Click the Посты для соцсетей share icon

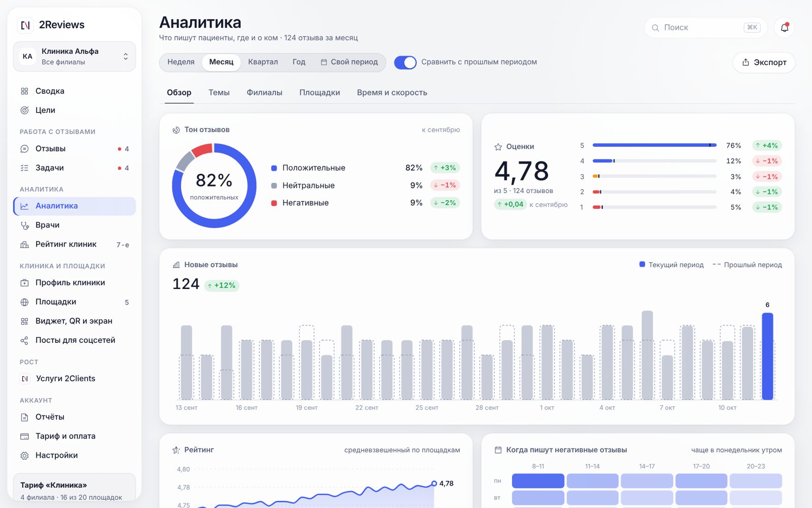24,340
